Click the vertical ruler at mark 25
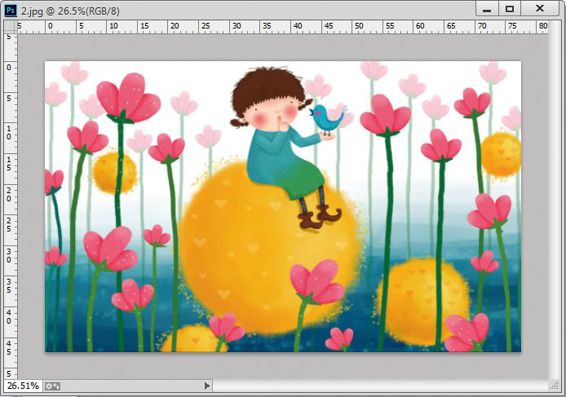 (x=9, y=224)
